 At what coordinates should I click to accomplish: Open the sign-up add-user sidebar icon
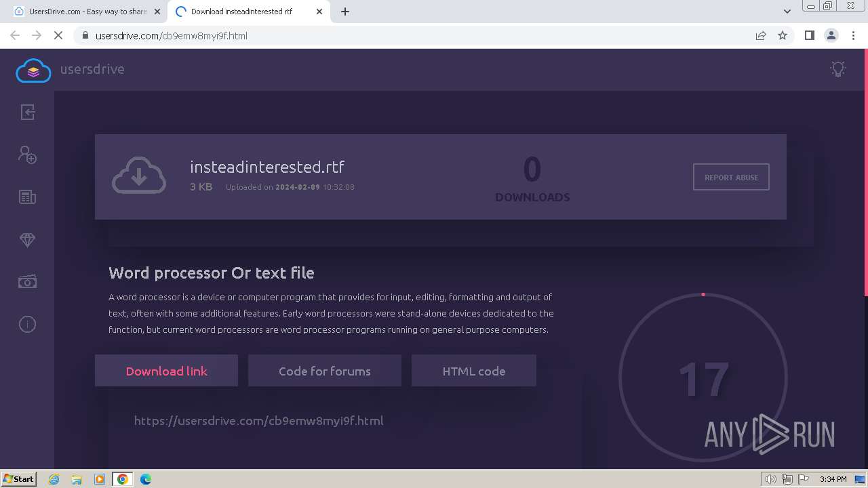coord(27,155)
